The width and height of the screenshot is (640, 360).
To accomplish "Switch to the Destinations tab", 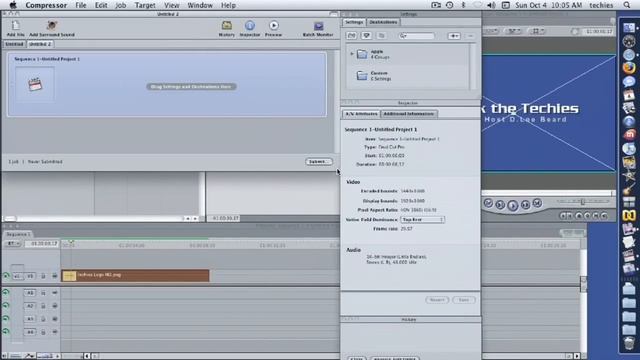I will [383, 22].
